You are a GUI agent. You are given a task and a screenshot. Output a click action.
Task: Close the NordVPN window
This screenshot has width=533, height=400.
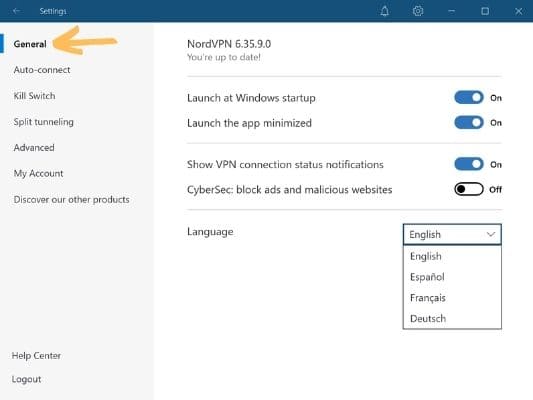click(518, 11)
